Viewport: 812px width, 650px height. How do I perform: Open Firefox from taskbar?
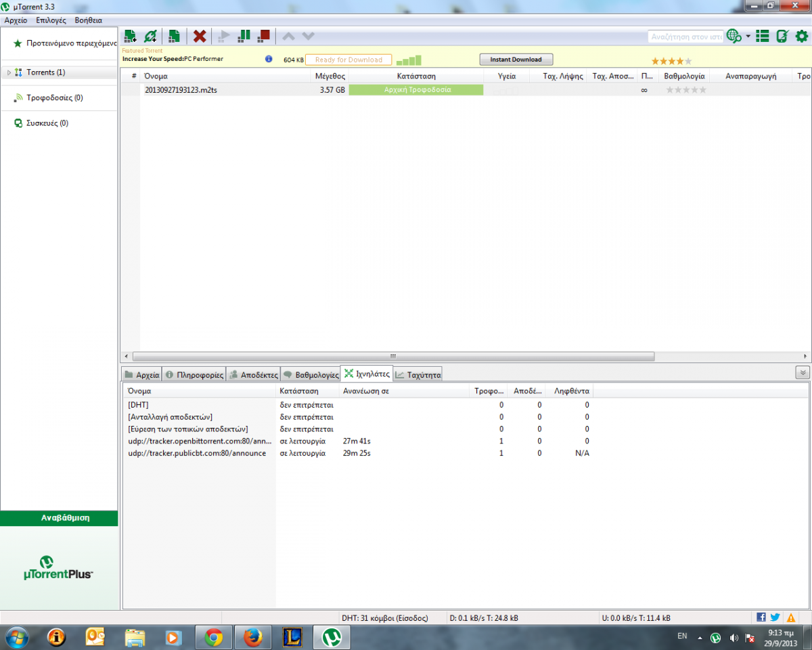tap(253, 637)
